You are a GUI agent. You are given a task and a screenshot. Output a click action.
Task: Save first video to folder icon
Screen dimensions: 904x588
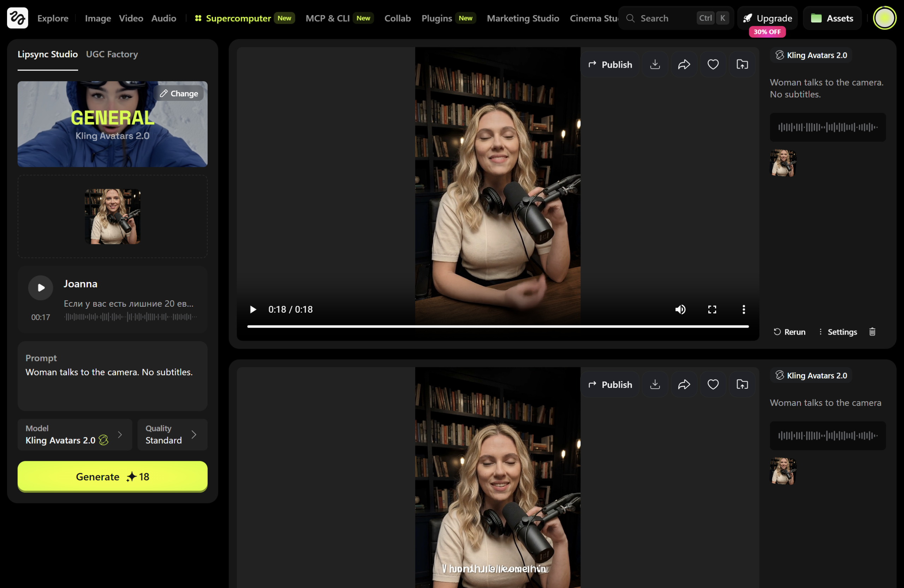click(742, 65)
